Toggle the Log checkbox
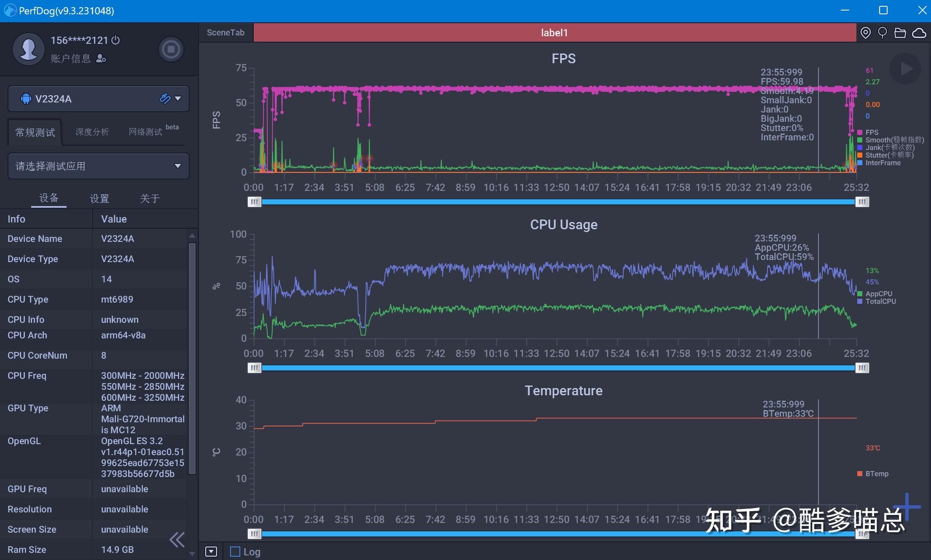Image resolution: width=931 pixels, height=560 pixels. tap(235, 552)
